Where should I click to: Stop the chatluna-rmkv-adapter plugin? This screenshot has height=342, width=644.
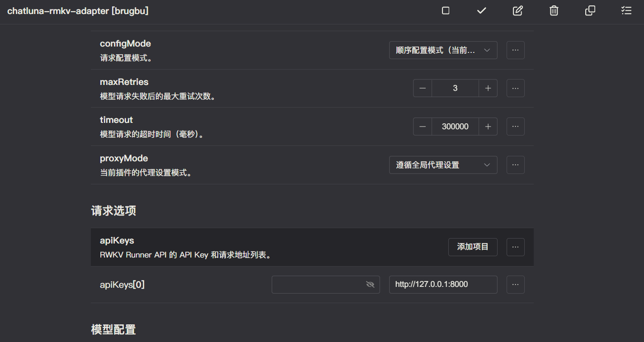(x=446, y=10)
